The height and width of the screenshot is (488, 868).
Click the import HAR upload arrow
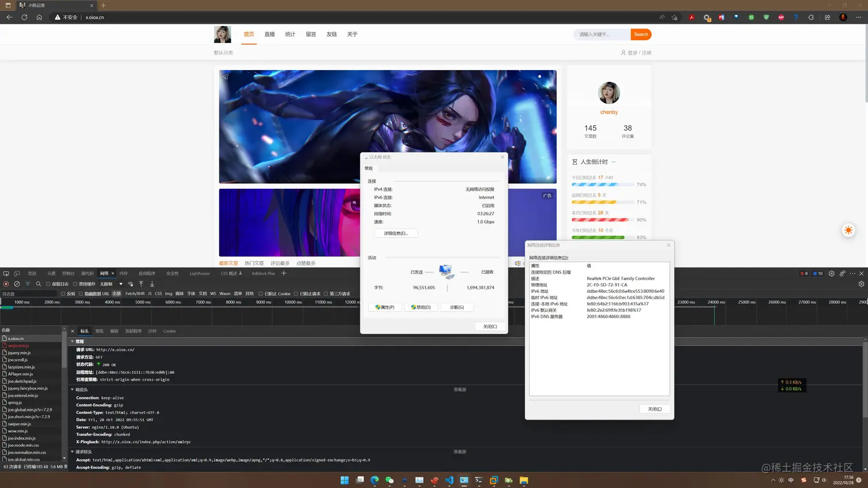[141, 284]
